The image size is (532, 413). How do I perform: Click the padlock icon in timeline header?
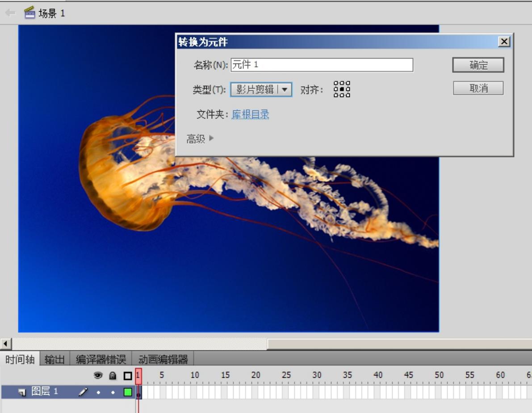[x=113, y=376]
